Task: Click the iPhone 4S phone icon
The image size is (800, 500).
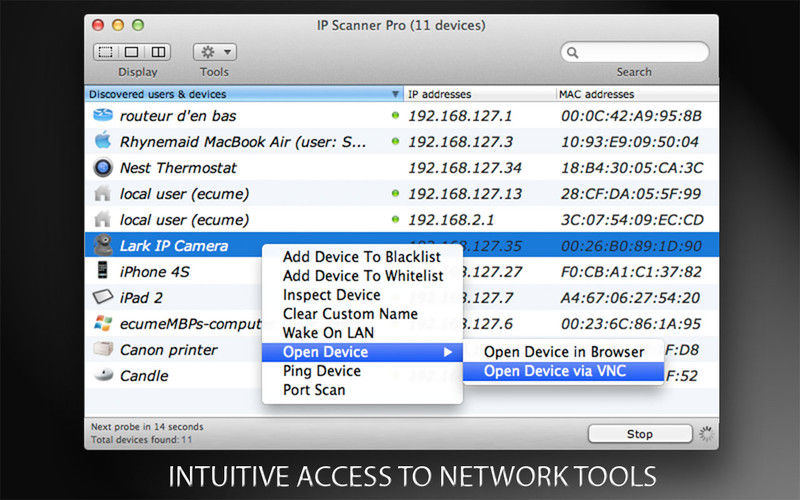Action: click(101, 271)
